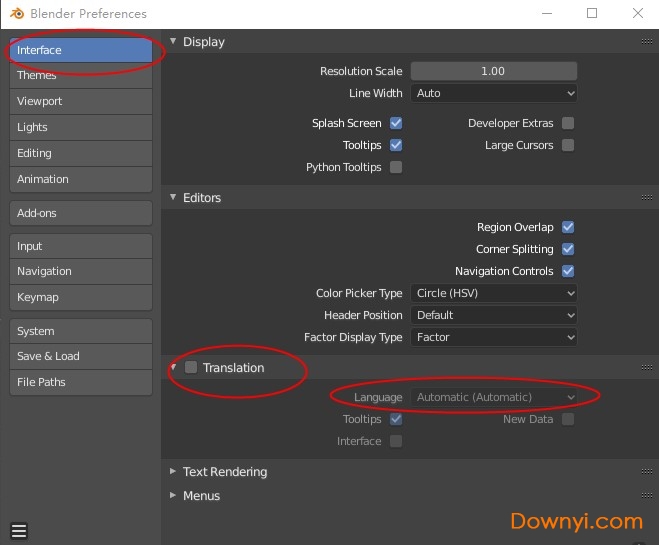The image size is (659, 545).
Task: Maximize the Blender Preferences window
Action: tap(591, 14)
